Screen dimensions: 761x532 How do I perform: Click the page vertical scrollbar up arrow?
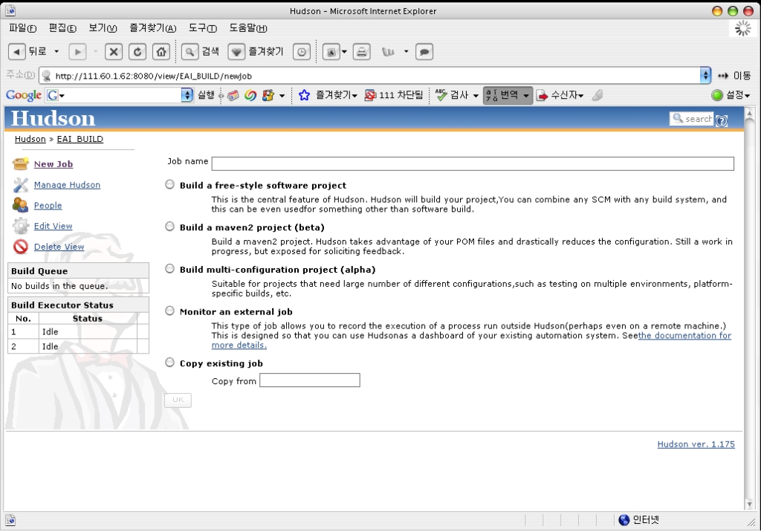pos(749,114)
